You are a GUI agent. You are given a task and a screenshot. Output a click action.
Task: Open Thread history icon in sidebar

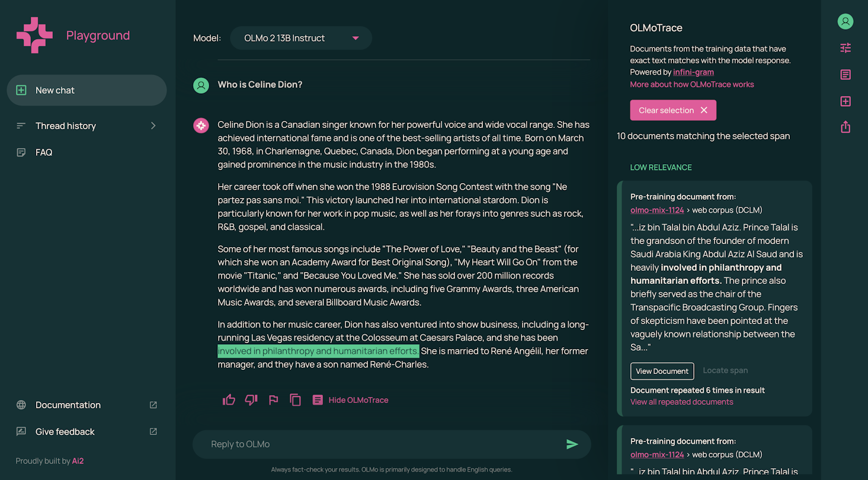click(21, 126)
